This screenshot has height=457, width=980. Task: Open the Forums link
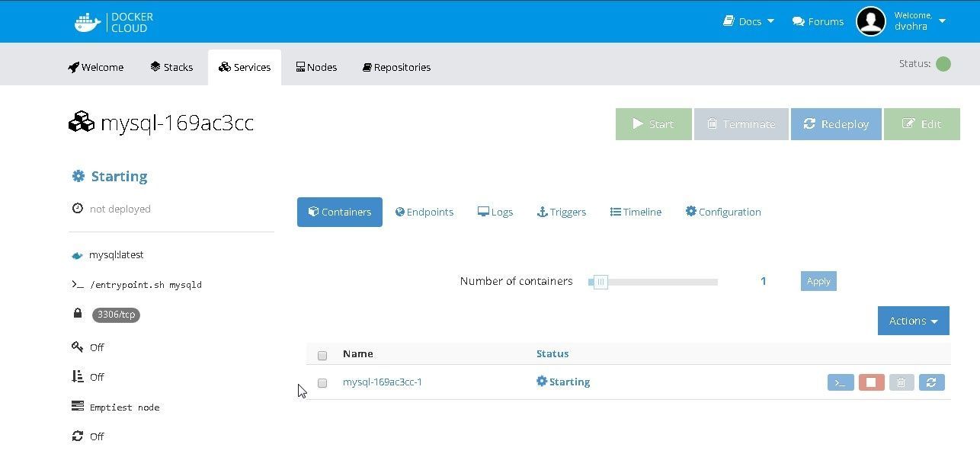tap(818, 21)
